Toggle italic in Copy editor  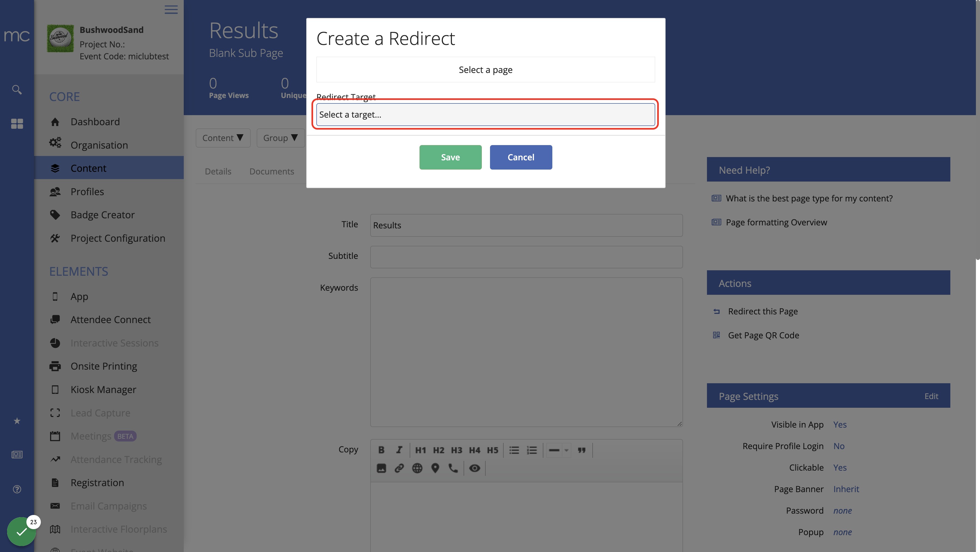pos(399,450)
